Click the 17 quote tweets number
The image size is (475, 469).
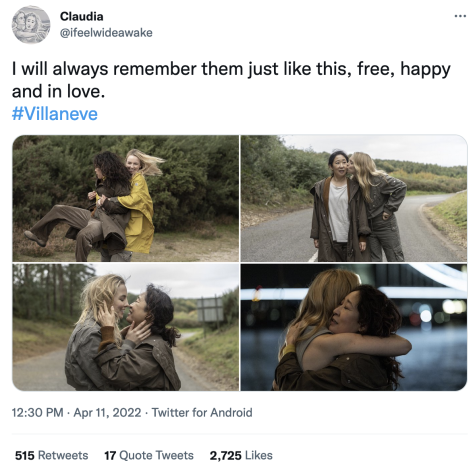(110, 455)
